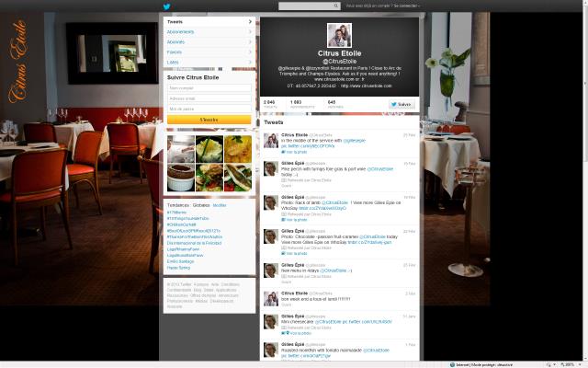This screenshot has height=368, width=588.
Task: Click @CitrusEtoile mention in Pike perch tweet
Action: [x=379, y=169]
